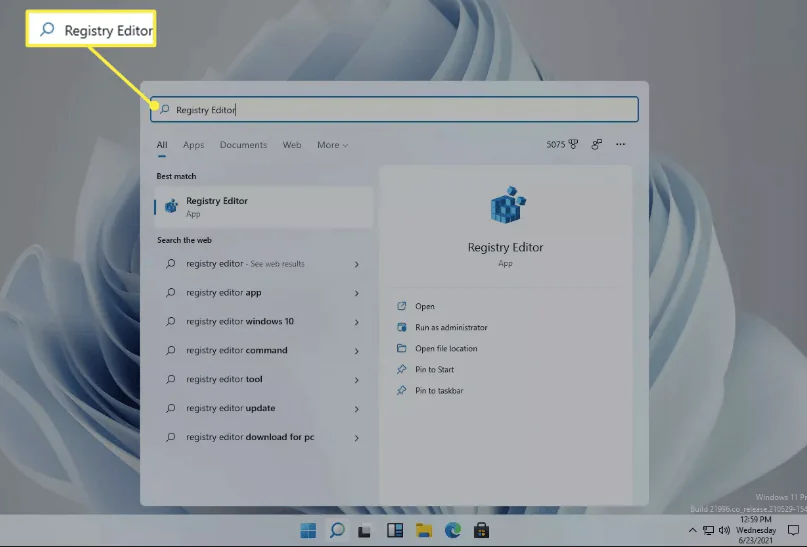Click the pin icon beside Pin to Start
Image resolution: width=807 pixels, height=547 pixels.
coord(401,369)
